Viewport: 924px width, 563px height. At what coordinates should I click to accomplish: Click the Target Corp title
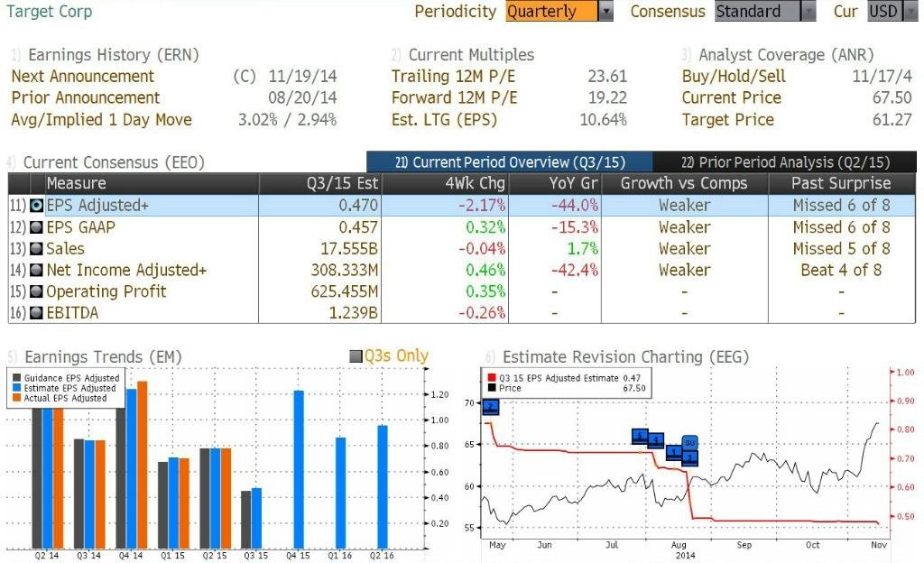(50, 11)
